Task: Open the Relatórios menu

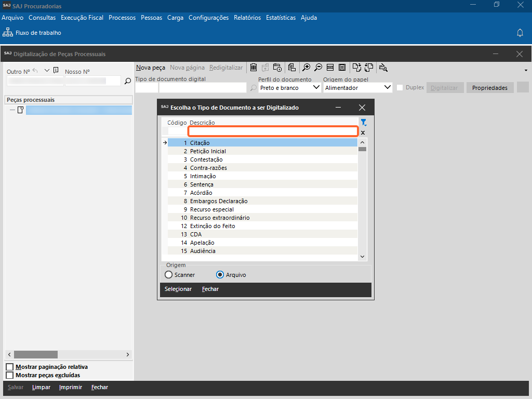Action: pyautogui.click(x=247, y=18)
